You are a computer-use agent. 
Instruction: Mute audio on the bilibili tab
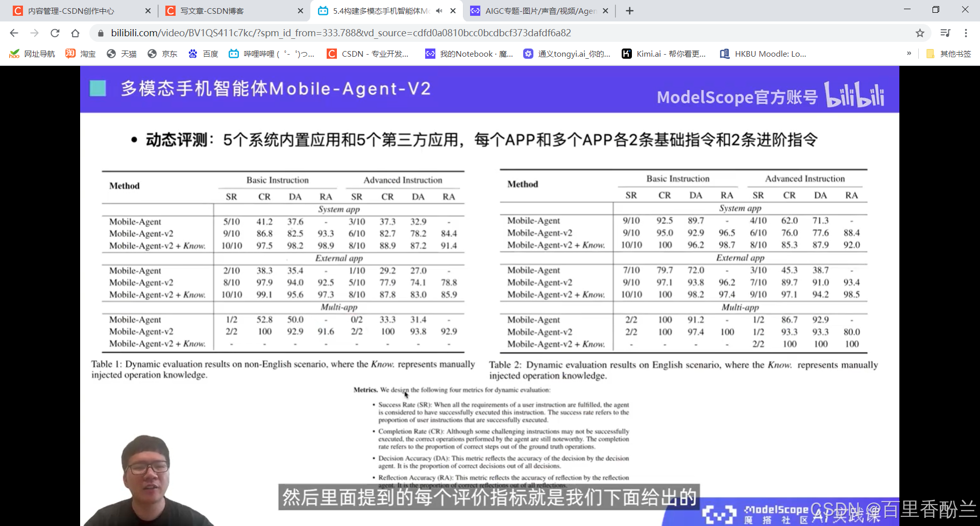pos(439,11)
